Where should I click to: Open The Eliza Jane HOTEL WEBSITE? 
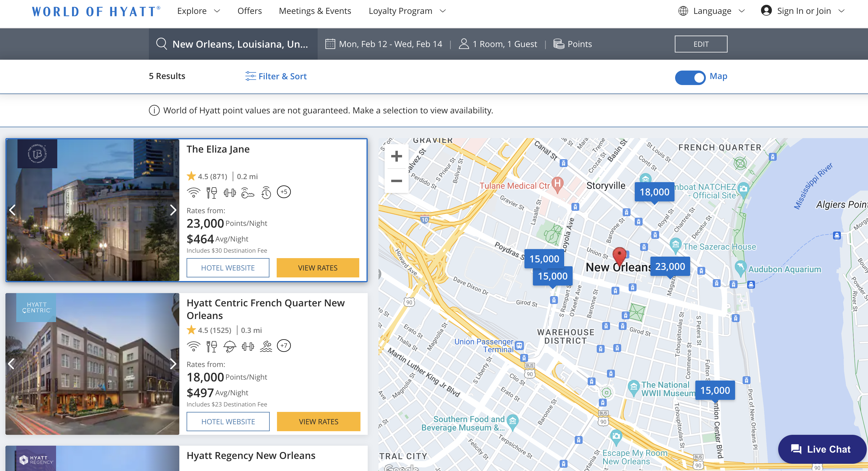pyautogui.click(x=228, y=268)
